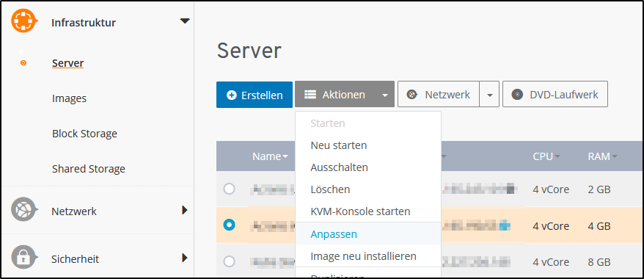The image size is (644, 279).
Task: Select radio button of the 2 GB server
Action: pyautogui.click(x=229, y=189)
